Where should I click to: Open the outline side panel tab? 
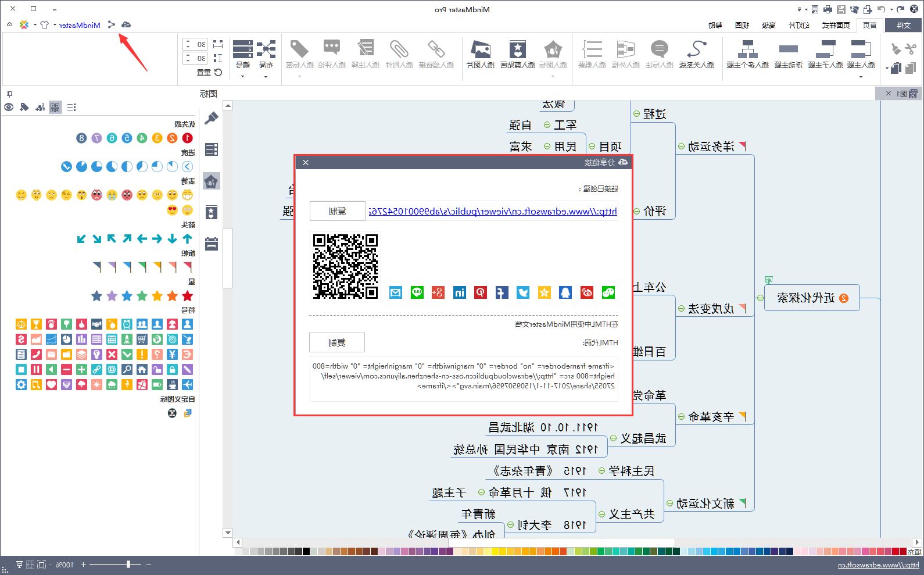(x=212, y=149)
